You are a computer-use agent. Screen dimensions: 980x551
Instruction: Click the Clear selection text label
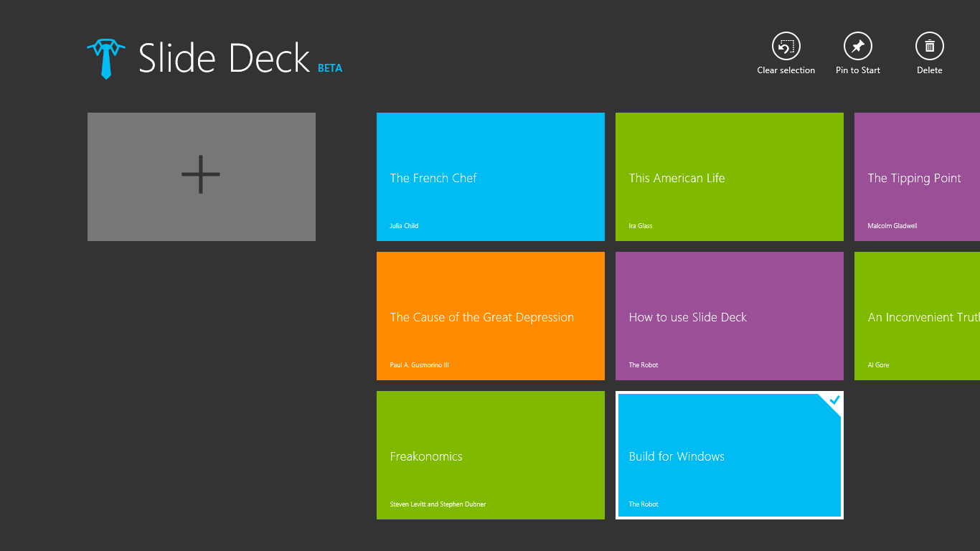pos(786,70)
